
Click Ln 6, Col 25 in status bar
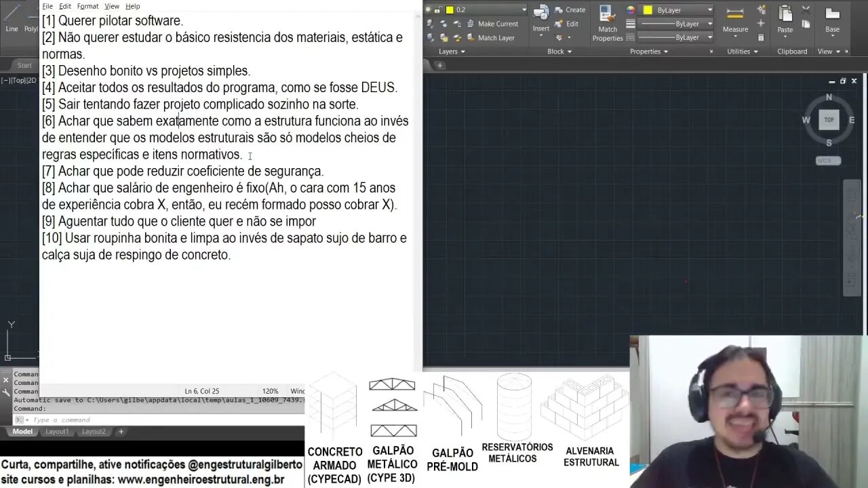pyautogui.click(x=202, y=391)
